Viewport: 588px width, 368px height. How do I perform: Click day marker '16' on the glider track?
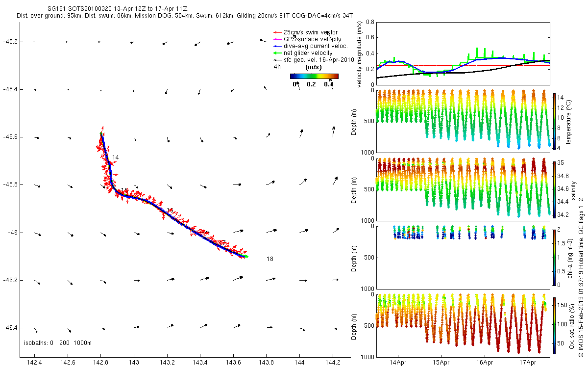pyautogui.click(x=170, y=210)
